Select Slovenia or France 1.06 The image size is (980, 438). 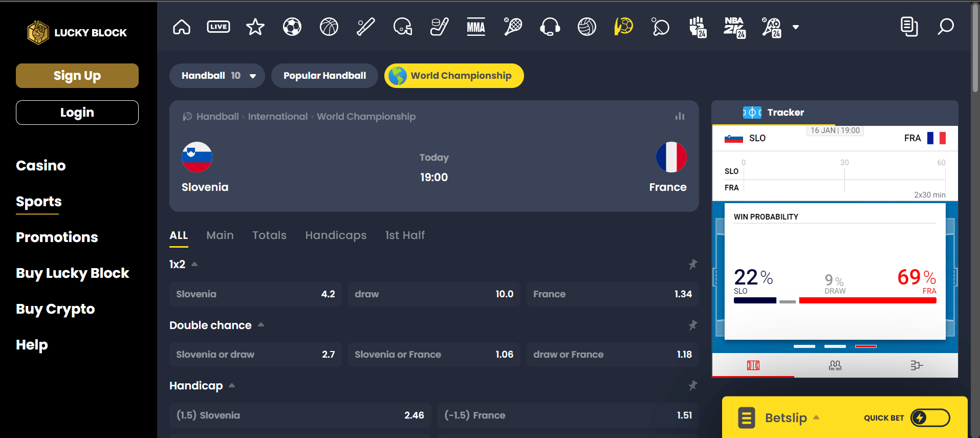pos(434,355)
